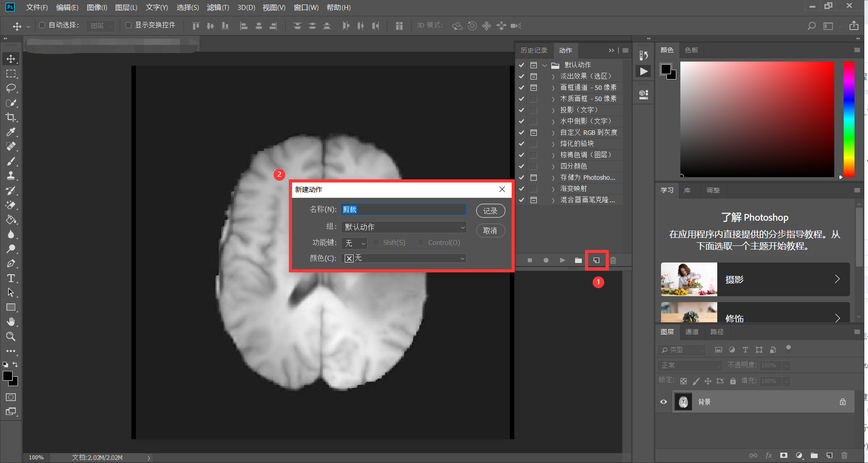
Task: Select the Brush tool
Action: pyautogui.click(x=11, y=161)
